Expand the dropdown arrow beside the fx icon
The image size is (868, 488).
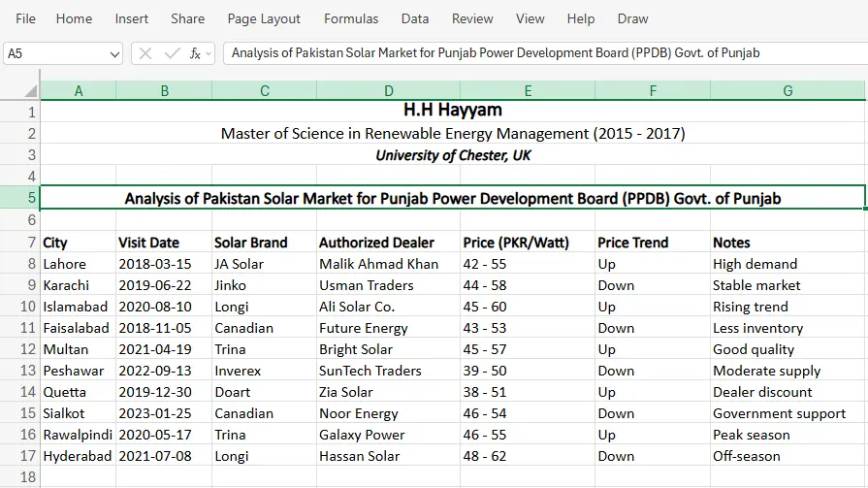209,53
